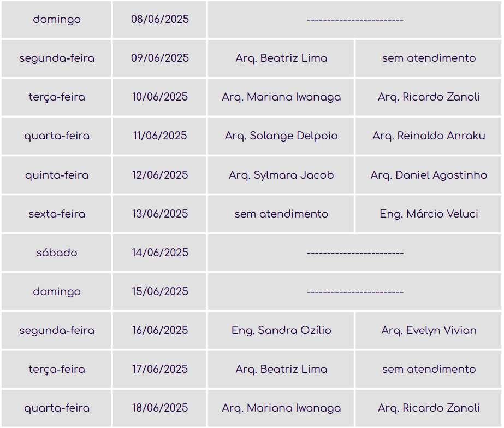Select the Eng. Sandra Ozílio cell
504x428 pixels.
(281, 331)
